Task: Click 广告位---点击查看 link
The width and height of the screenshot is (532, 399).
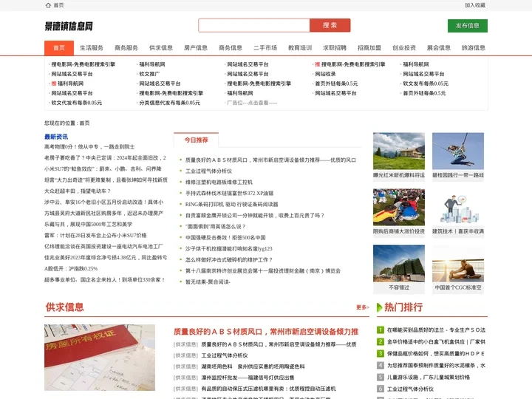Action: click(x=252, y=103)
